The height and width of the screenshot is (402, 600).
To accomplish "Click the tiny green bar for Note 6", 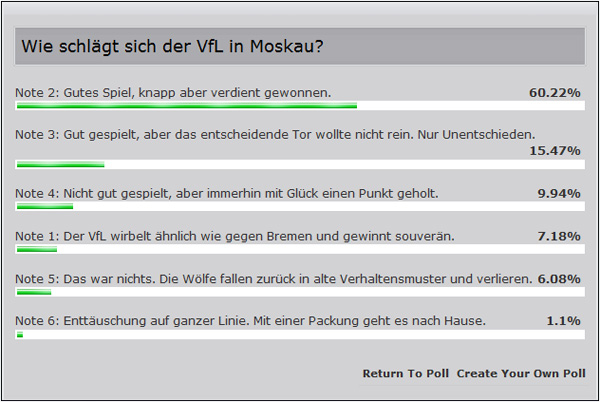I will click(20, 335).
